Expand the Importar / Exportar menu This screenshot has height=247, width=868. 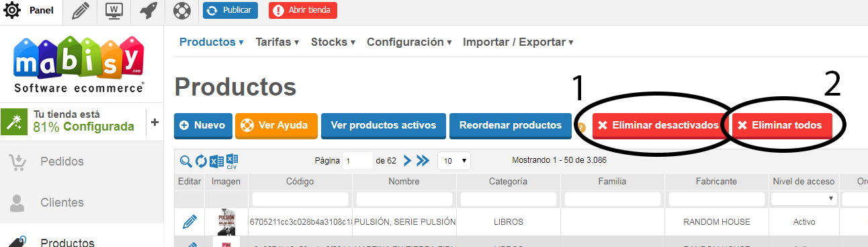[x=518, y=42]
